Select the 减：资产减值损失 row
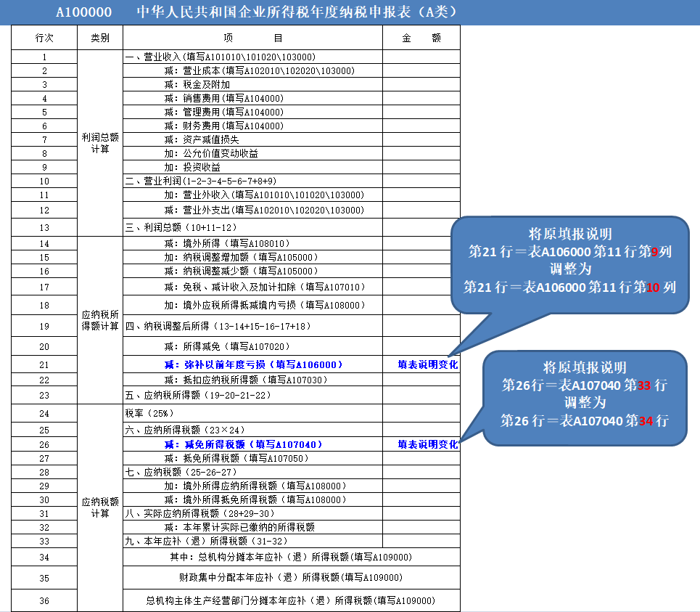The image size is (700, 612). (252, 140)
